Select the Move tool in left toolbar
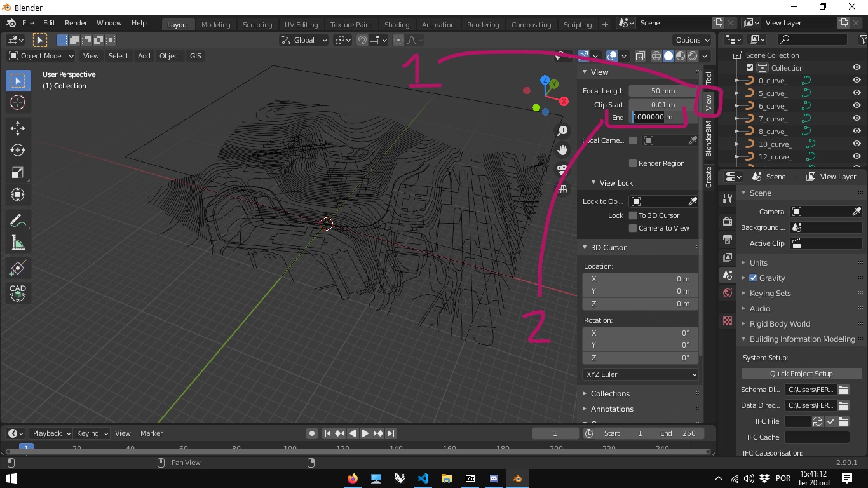The image size is (868, 488). point(18,128)
